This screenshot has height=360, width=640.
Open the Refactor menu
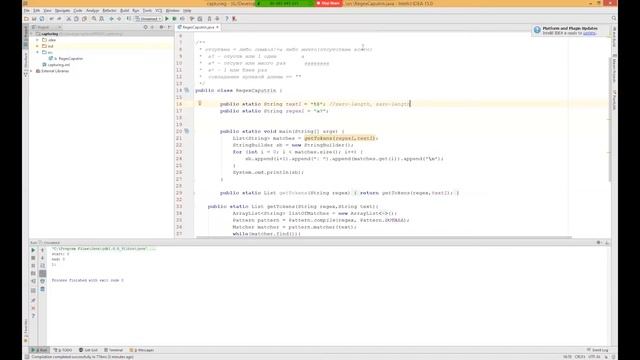[x=109, y=11]
